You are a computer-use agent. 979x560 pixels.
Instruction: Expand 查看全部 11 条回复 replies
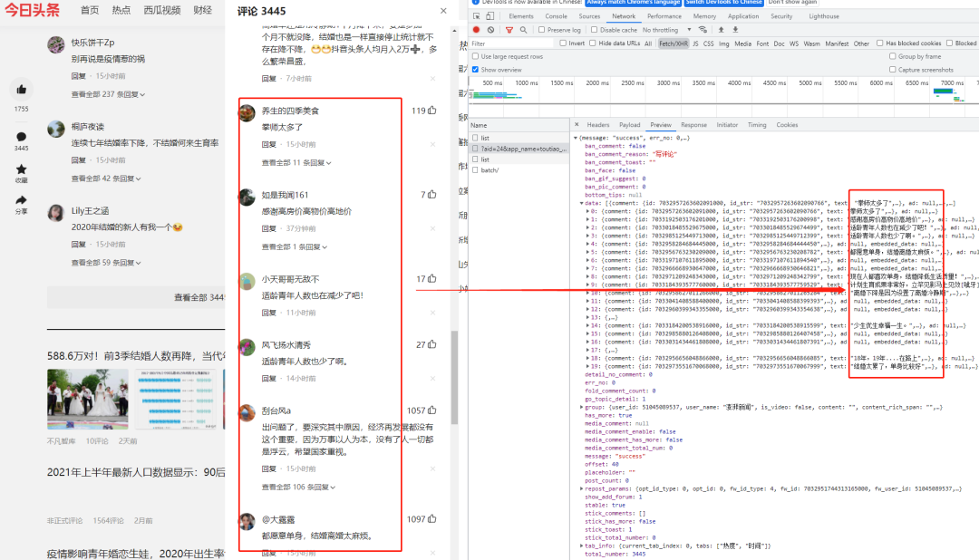click(x=296, y=163)
